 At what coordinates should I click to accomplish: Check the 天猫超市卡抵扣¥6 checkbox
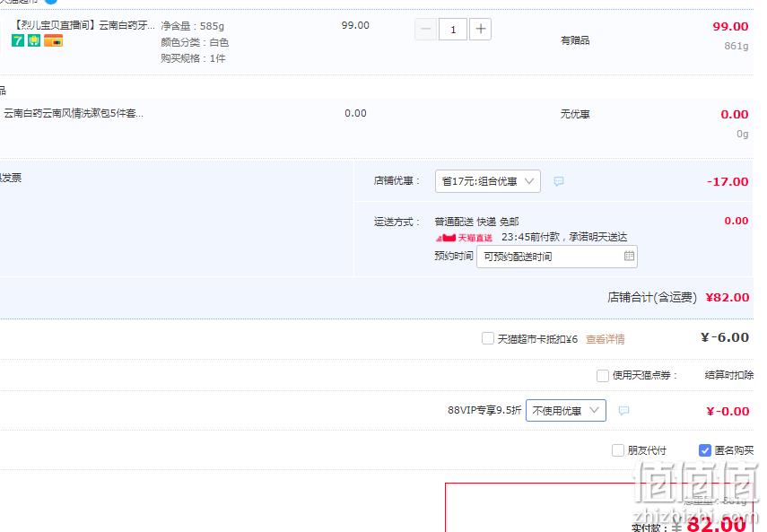488,338
